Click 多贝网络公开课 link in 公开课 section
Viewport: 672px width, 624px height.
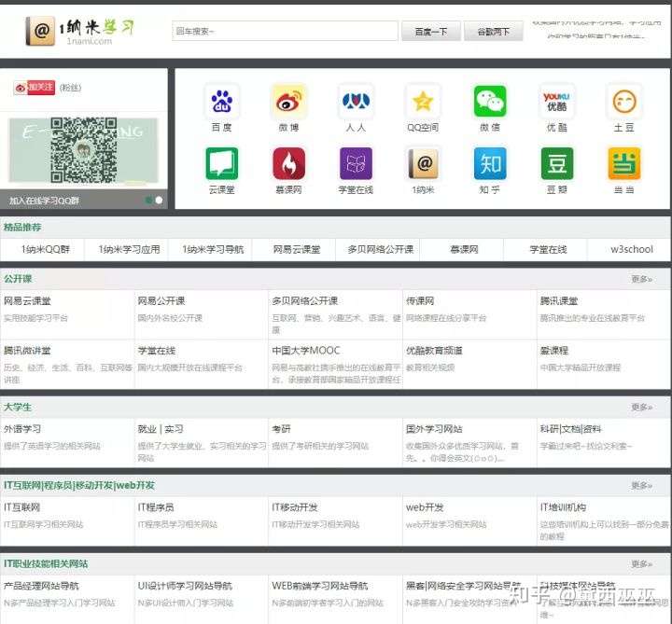[x=304, y=301]
